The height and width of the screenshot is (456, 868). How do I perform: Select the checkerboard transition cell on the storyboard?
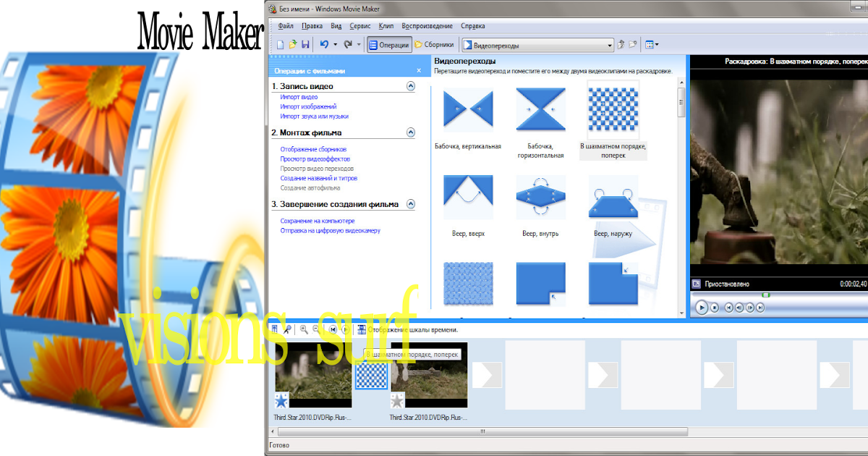(x=372, y=375)
